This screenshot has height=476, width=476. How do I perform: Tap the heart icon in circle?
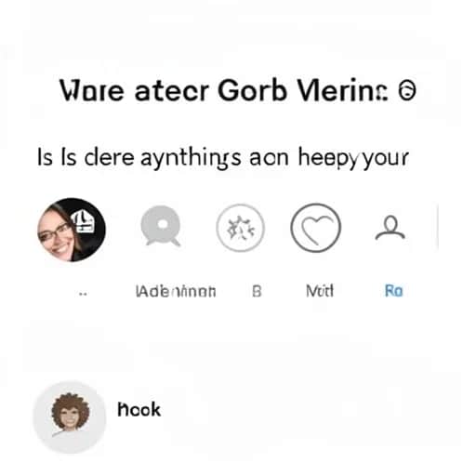(x=316, y=228)
